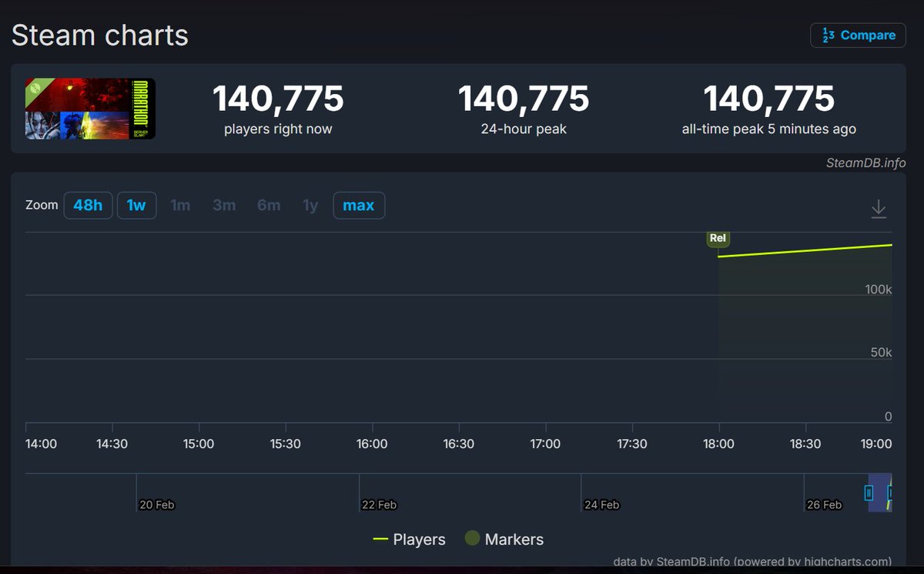Click the 24-hour peak label
This screenshot has width=924, height=574.
524,129
